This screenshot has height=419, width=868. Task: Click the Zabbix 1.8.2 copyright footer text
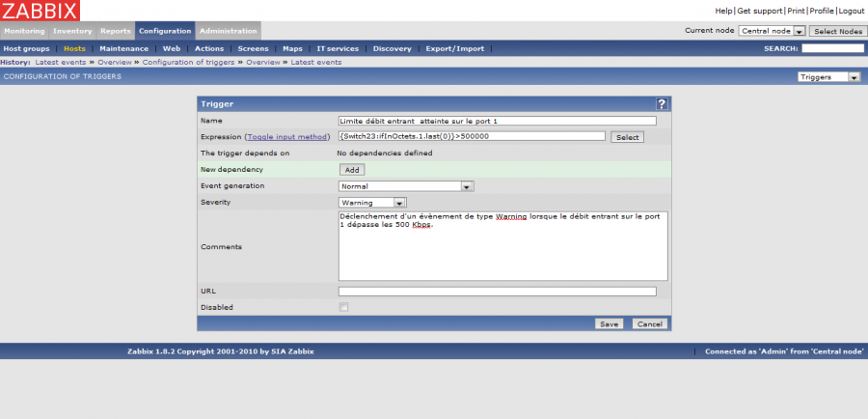pos(220,351)
